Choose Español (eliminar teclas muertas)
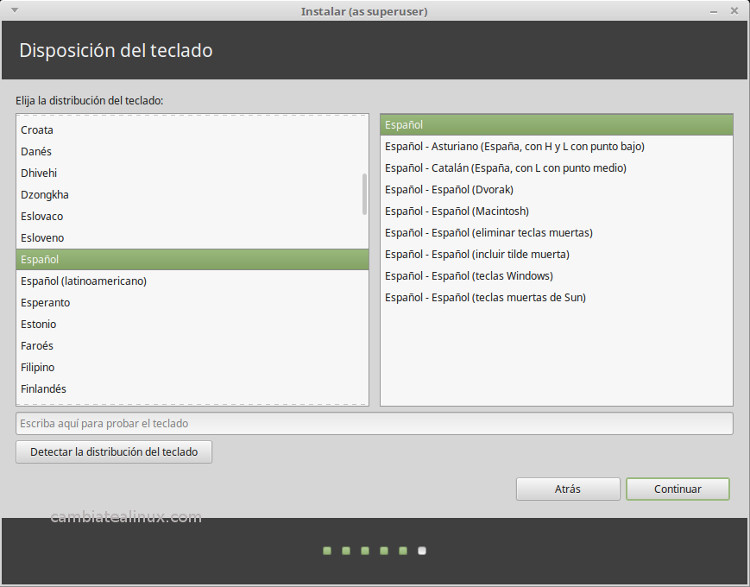Viewport: 750px width, 587px height. pyautogui.click(x=557, y=233)
